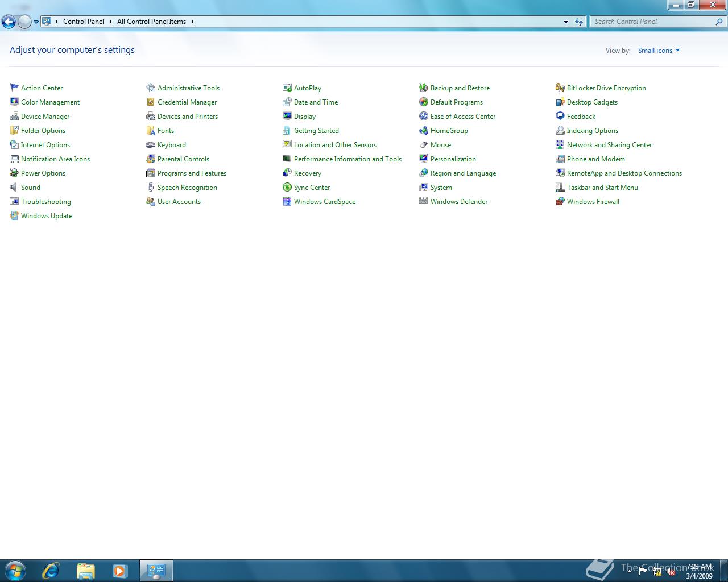
Task: Open Location and Other Sensors link
Action: pyautogui.click(x=335, y=145)
